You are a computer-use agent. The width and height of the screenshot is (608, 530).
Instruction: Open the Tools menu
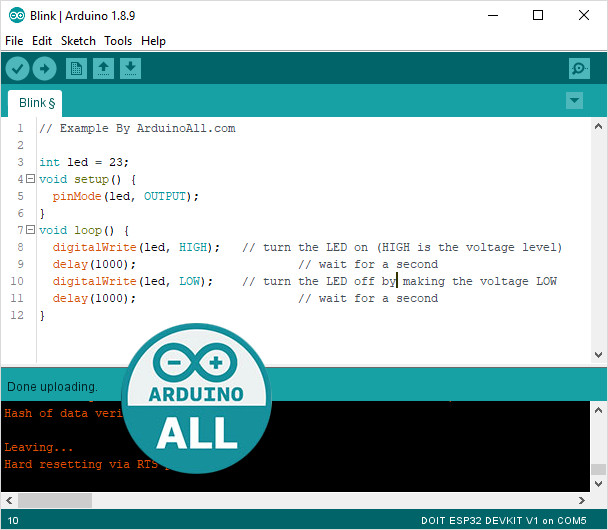click(x=118, y=41)
